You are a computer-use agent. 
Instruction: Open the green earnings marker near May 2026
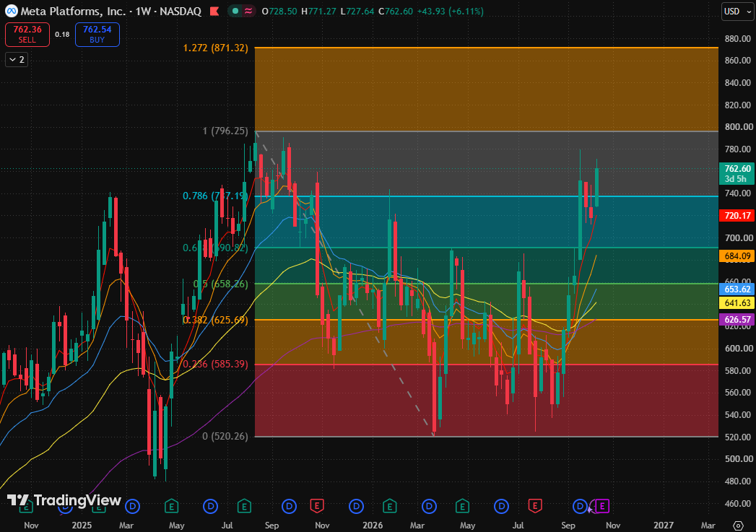(x=462, y=506)
